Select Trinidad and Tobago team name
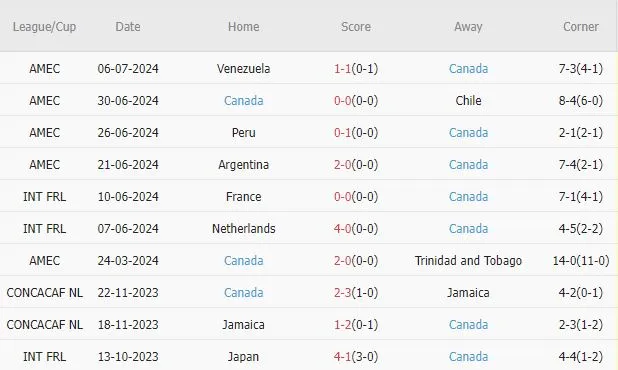The image size is (618, 370). click(x=468, y=260)
